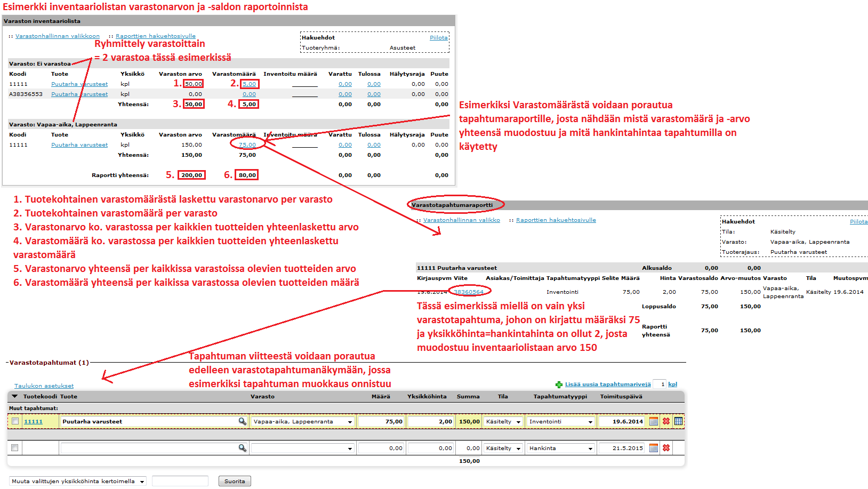Click the delivery date field 19.6.2014
868x489 pixels.
pos(622,421)
